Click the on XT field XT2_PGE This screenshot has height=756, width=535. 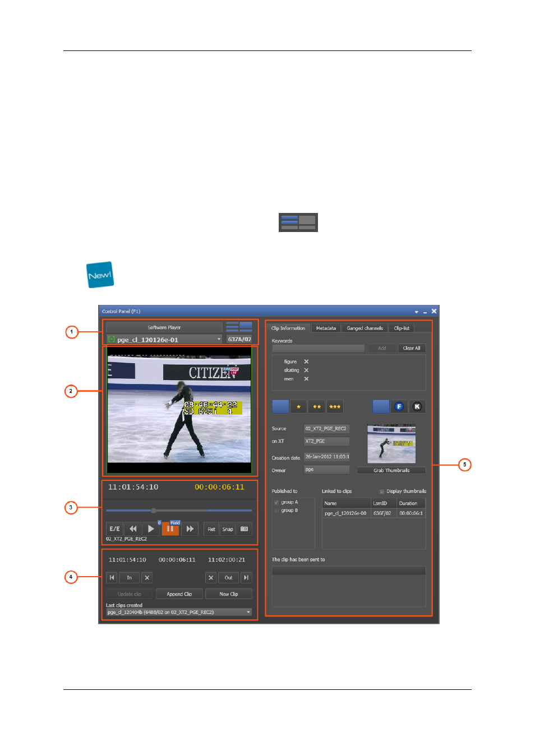click(x=326, y=442)
